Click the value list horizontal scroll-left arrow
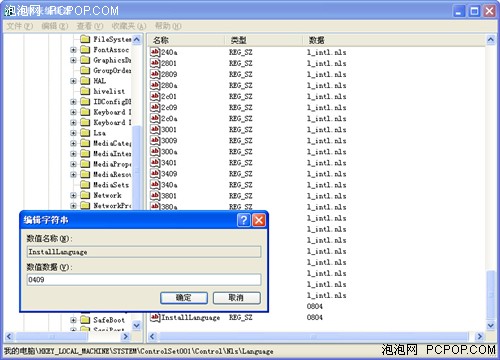Screen dimensions: 500x360 point(152,336)
